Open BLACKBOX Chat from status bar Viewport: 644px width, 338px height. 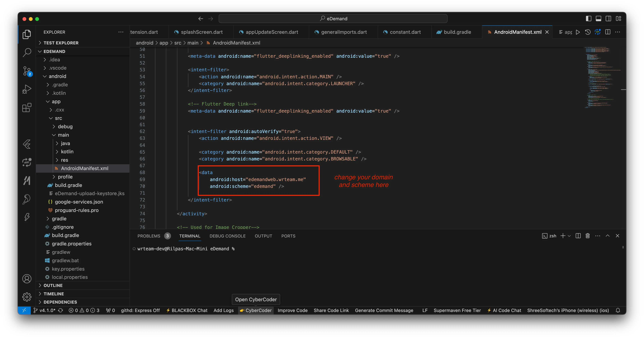point(187,310)
